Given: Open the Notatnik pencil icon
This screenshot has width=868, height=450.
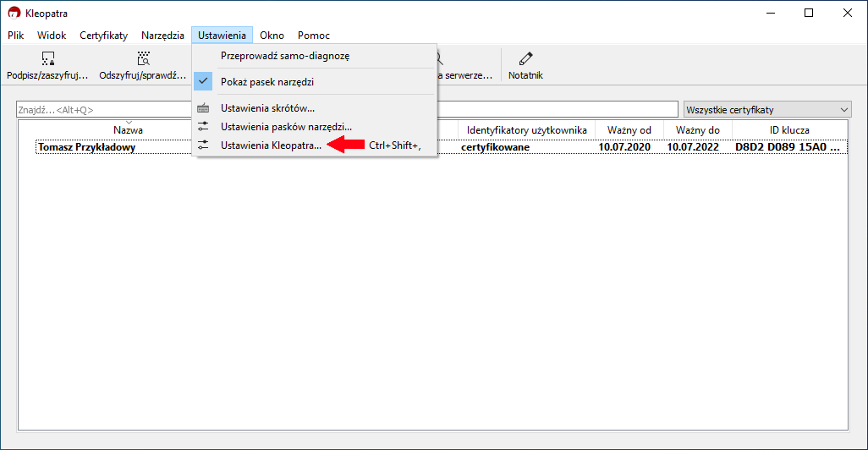Looking at the screenshot, I should click(x=525, y=58).
